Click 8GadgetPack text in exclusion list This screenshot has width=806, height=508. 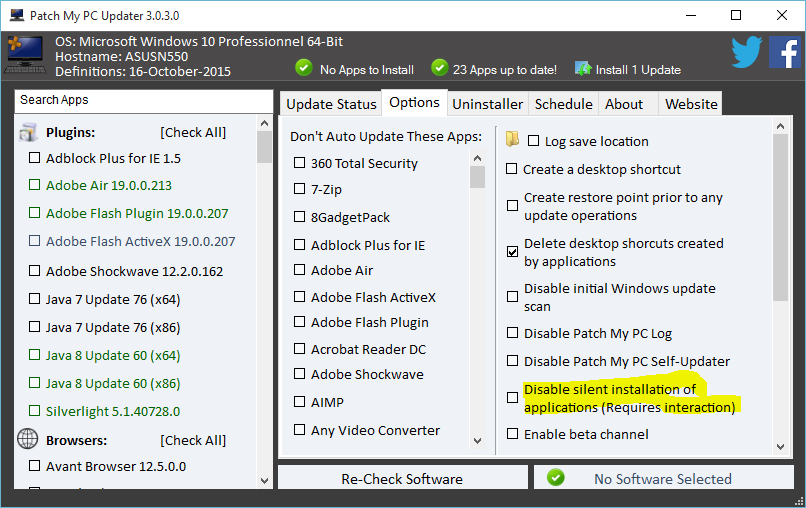click(x=350, y=217)
